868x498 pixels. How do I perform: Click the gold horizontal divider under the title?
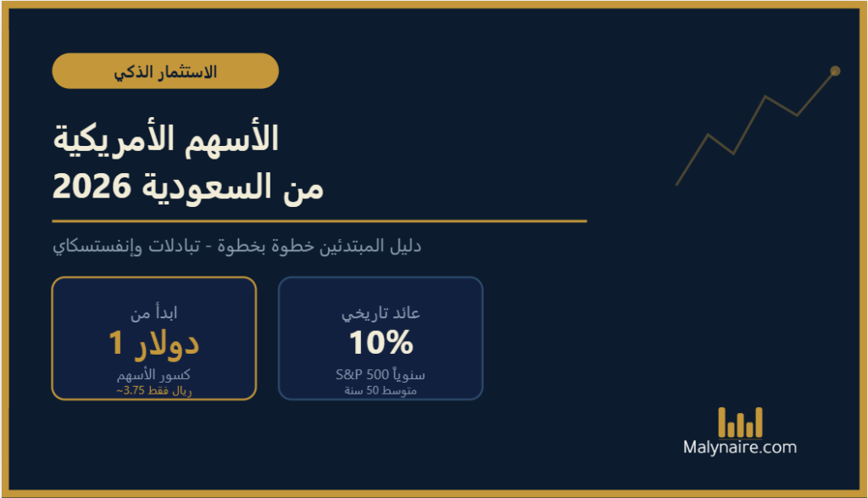click(319, 221)
